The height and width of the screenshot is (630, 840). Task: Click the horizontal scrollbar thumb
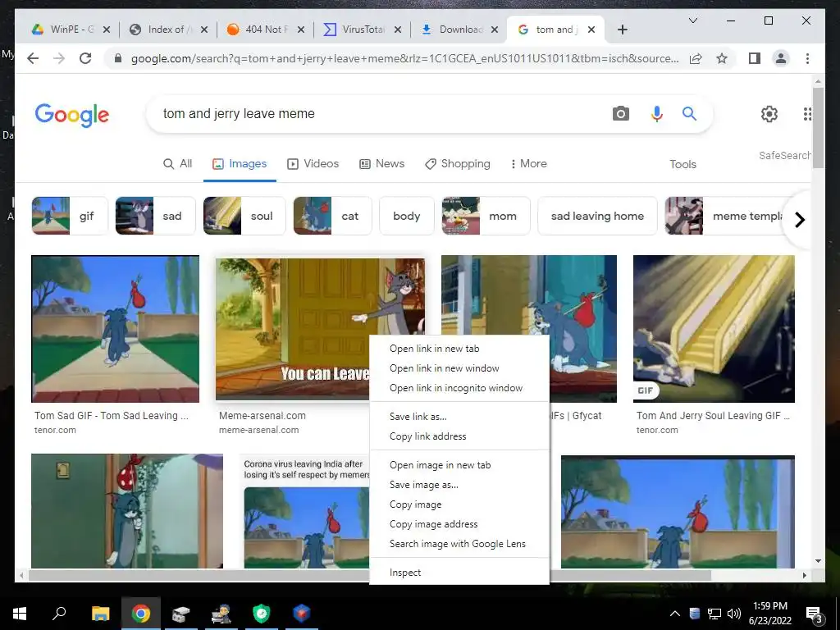[370, 575]
